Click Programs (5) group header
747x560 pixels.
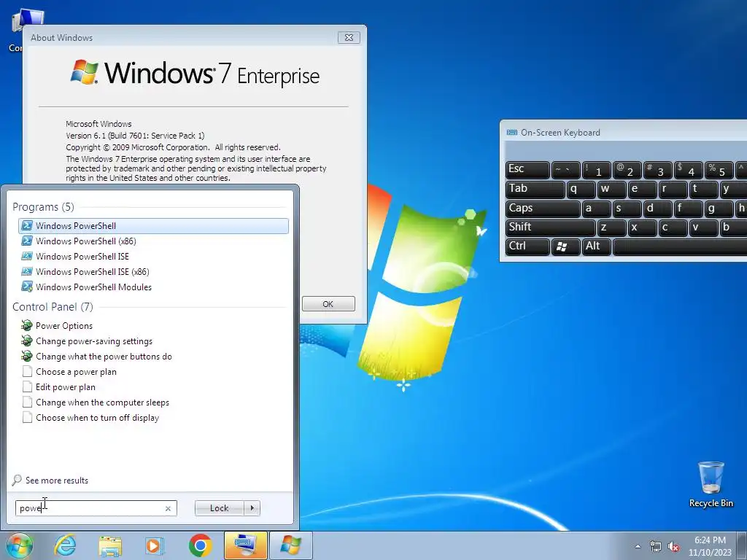pos(43,206)
